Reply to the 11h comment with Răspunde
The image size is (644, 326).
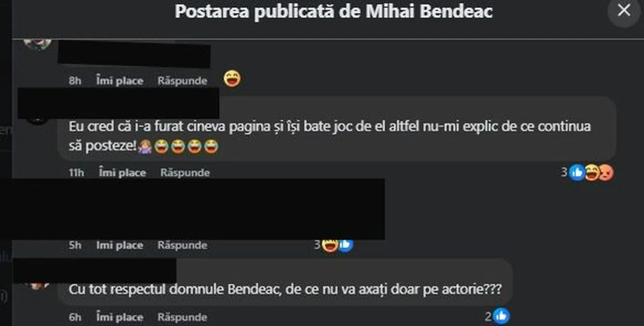click(x=185, y=173)
